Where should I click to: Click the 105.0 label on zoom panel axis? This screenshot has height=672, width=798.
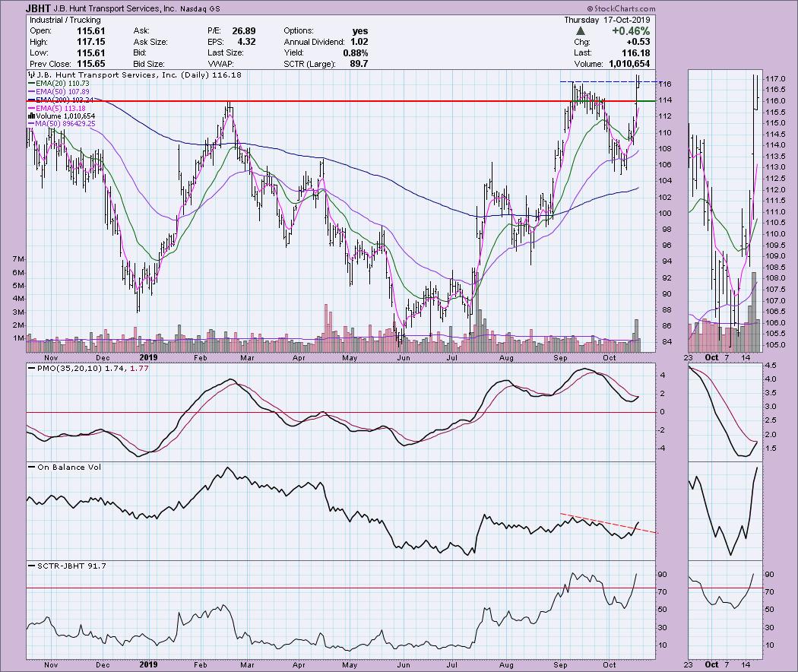(775, 344)
